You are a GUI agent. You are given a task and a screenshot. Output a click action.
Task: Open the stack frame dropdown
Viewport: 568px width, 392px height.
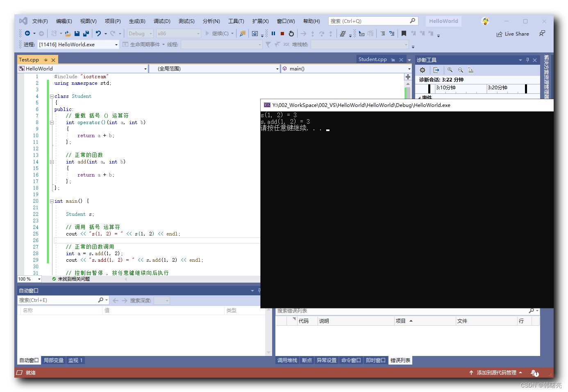click(x=360, y=44)
